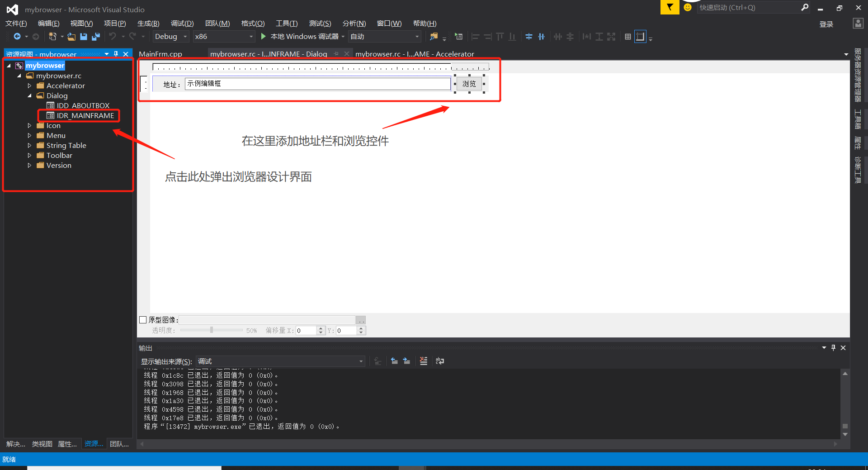Image resolution: width=868 pixels, height=470 pixels.
Task: Click the Center Vertically dialog editor icon
Action: coord(529,37)
